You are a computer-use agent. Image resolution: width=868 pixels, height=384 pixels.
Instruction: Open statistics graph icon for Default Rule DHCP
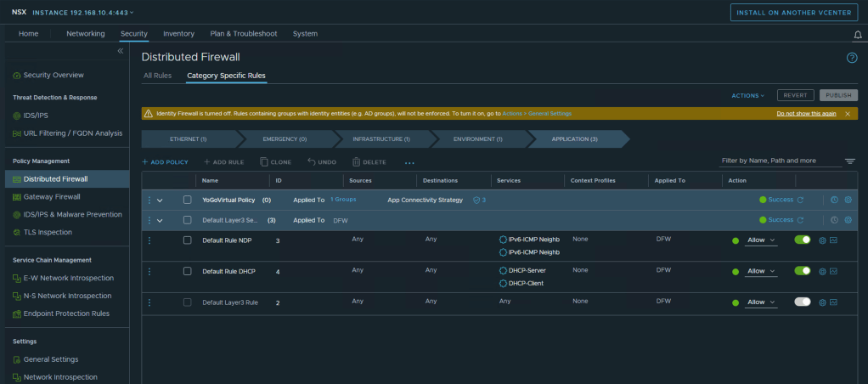coord(834,271)
